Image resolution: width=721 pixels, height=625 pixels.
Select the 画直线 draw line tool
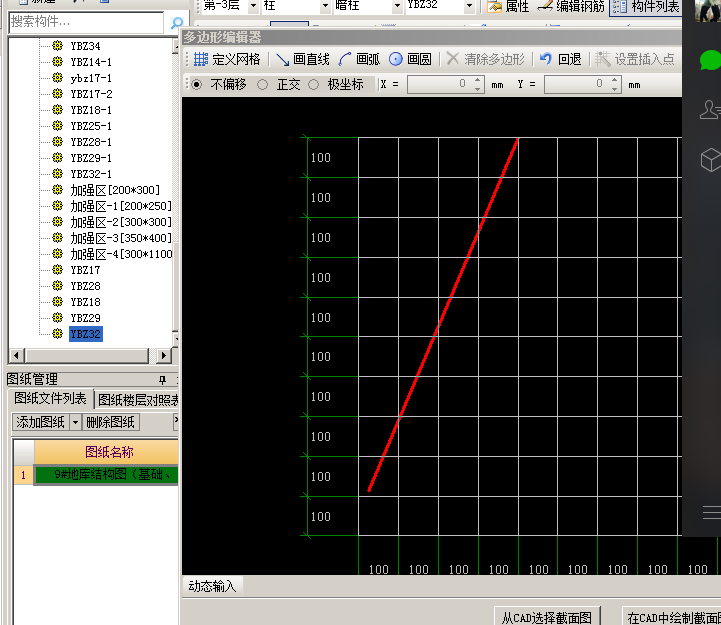pos(303,59)
